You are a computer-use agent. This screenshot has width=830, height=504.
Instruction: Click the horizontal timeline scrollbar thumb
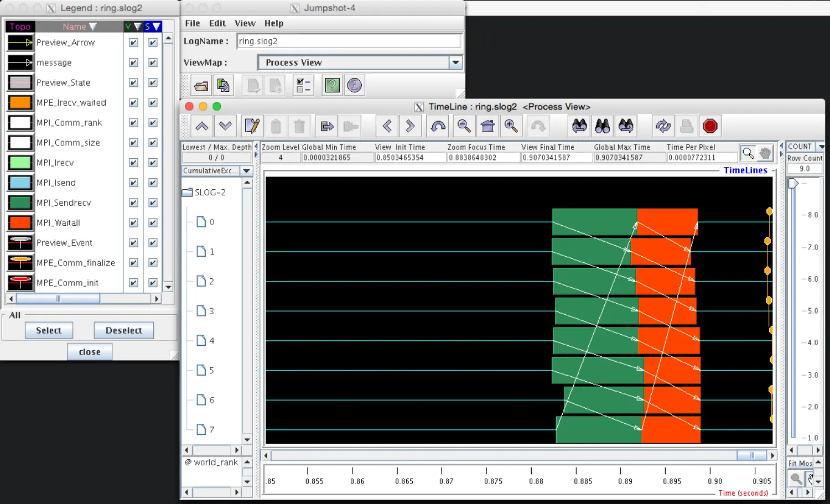click(x=752, y=455)
